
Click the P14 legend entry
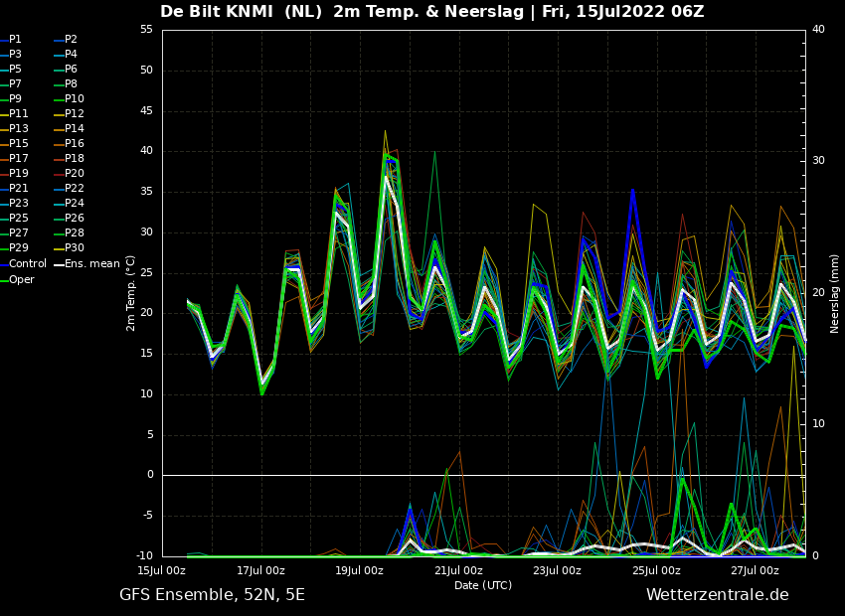click(69, 129)
